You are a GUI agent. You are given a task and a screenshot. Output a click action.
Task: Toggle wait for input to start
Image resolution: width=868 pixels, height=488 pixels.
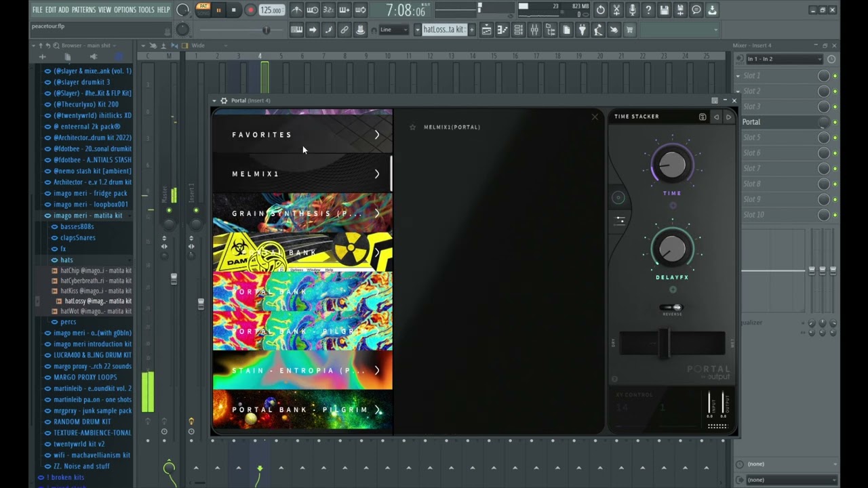(313, 10)
